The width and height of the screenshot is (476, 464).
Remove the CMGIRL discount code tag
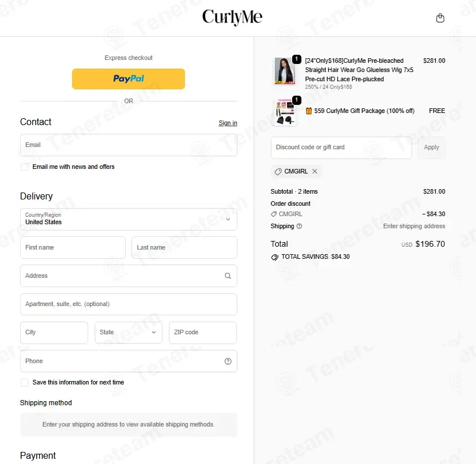pos(315,171)
